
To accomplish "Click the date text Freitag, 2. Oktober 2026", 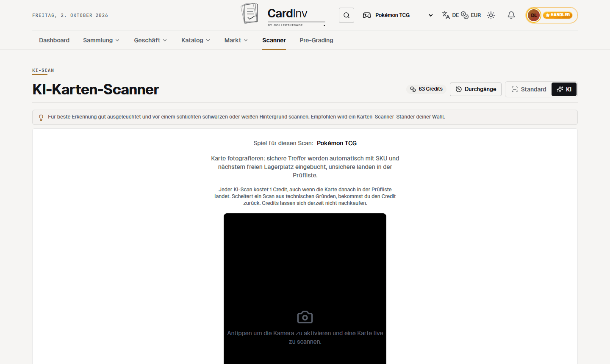I will pyautogui.click(x=70, y=15).
